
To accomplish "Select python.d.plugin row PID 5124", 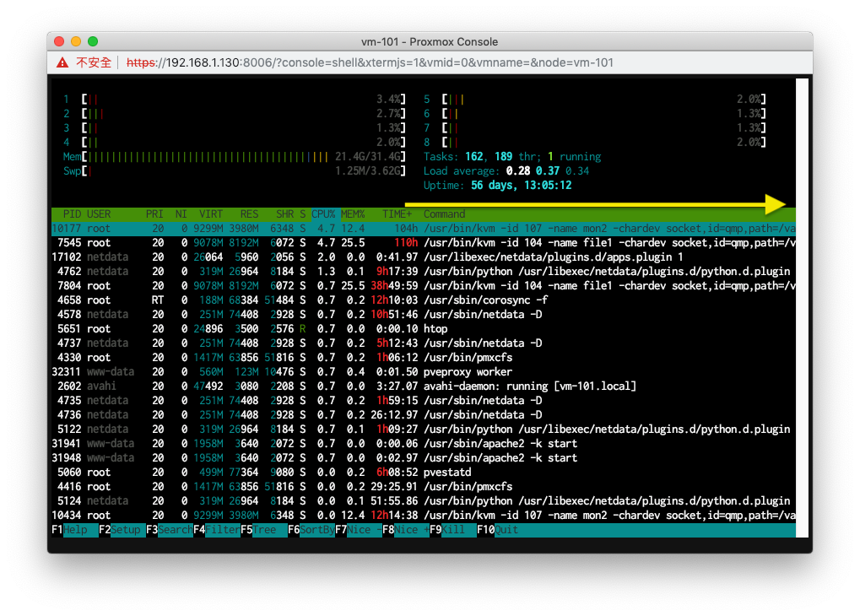I will tap(424, 501).
